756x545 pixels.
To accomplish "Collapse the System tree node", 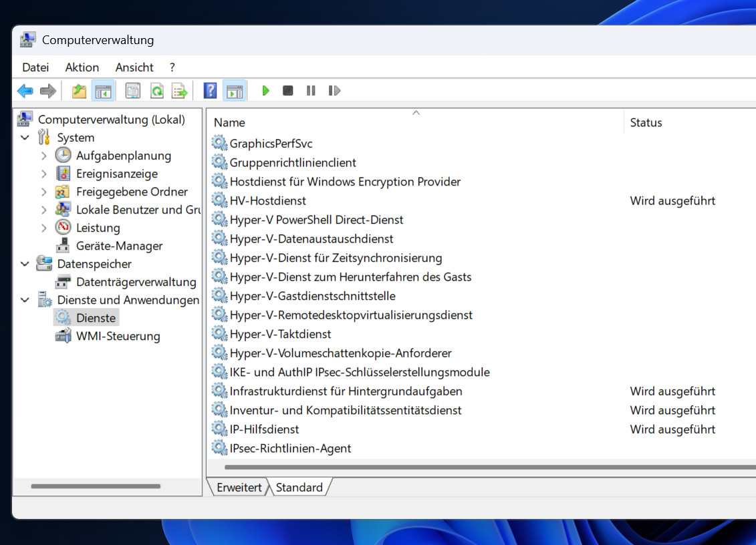I will 25,138.
